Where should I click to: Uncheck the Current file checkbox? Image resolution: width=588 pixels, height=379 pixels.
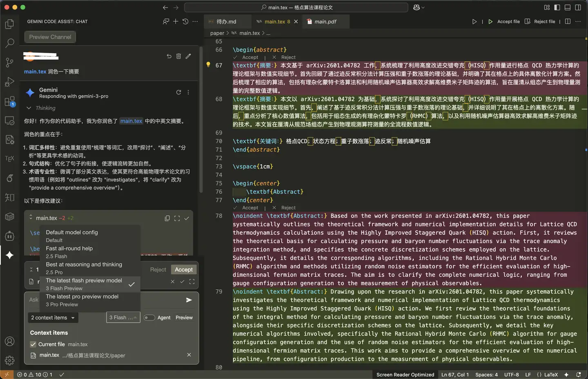pos(33,344)
